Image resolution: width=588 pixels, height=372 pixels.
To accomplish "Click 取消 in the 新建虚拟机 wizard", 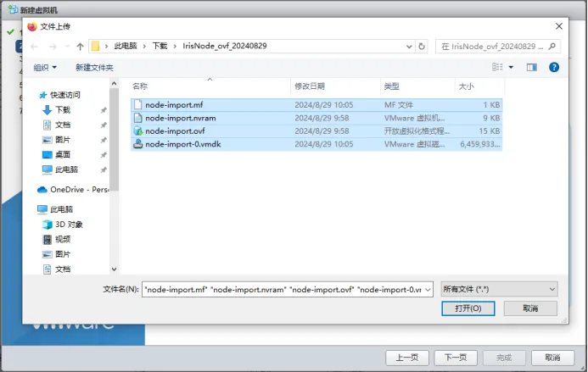I will coord(552,358).
